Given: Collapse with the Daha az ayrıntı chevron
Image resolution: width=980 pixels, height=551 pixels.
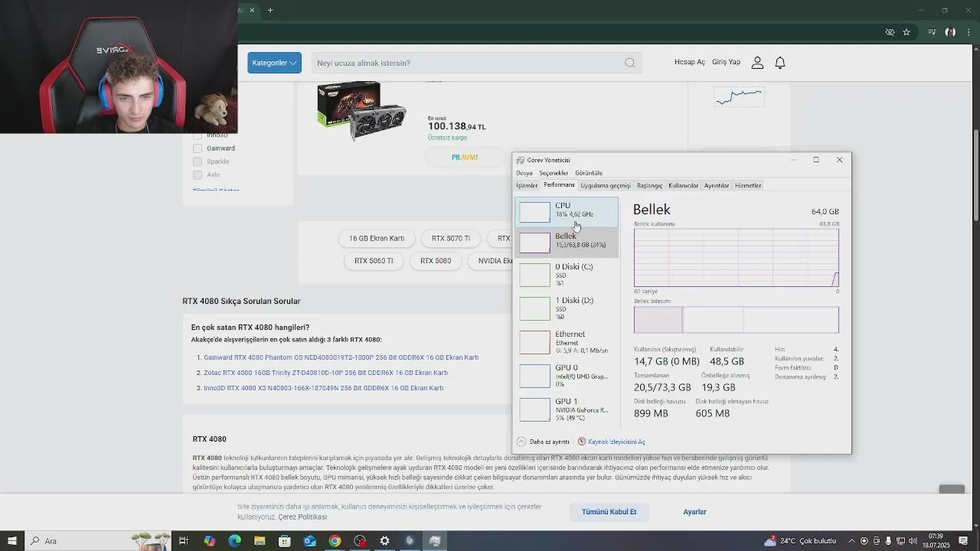Looking at the screenshot, I should click(521, 442).
